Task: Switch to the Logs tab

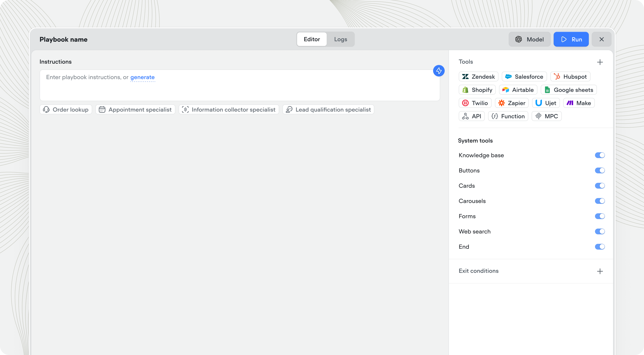Action: click(340, 39)
